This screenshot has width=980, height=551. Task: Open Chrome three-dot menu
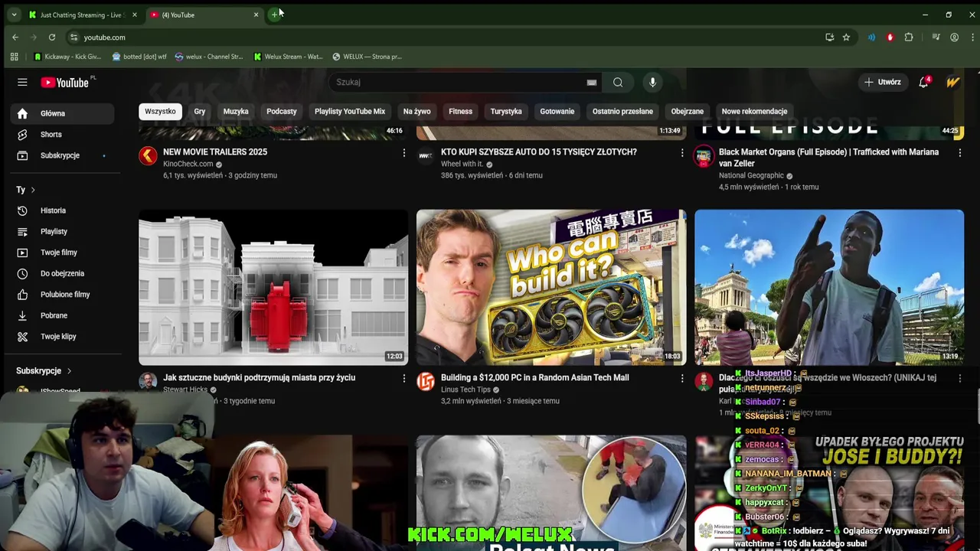[972, 37]
